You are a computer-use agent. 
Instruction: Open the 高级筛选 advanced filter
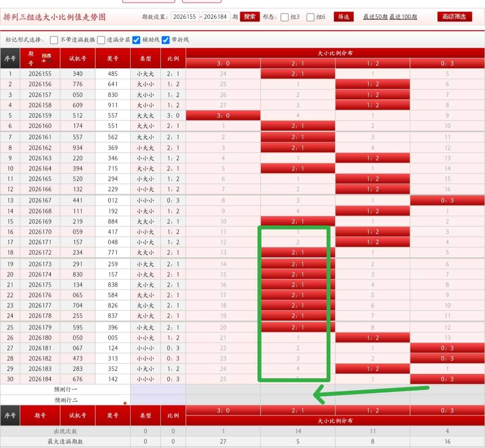[454, 17]
